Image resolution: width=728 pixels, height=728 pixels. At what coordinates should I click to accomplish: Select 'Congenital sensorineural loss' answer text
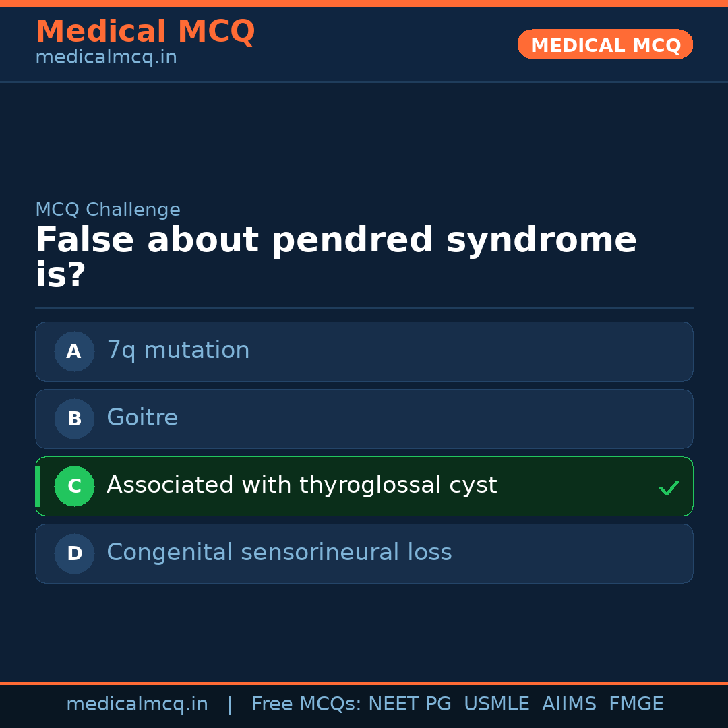(279, 553)
